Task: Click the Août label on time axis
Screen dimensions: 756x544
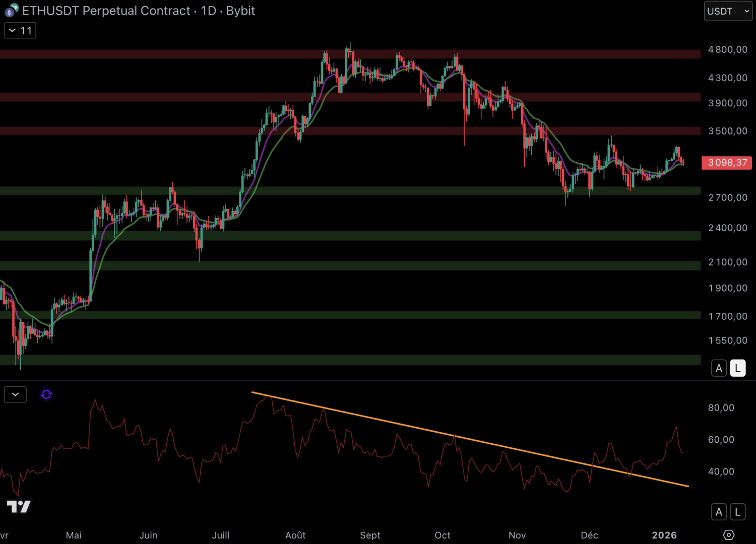Action: point(295,535)
